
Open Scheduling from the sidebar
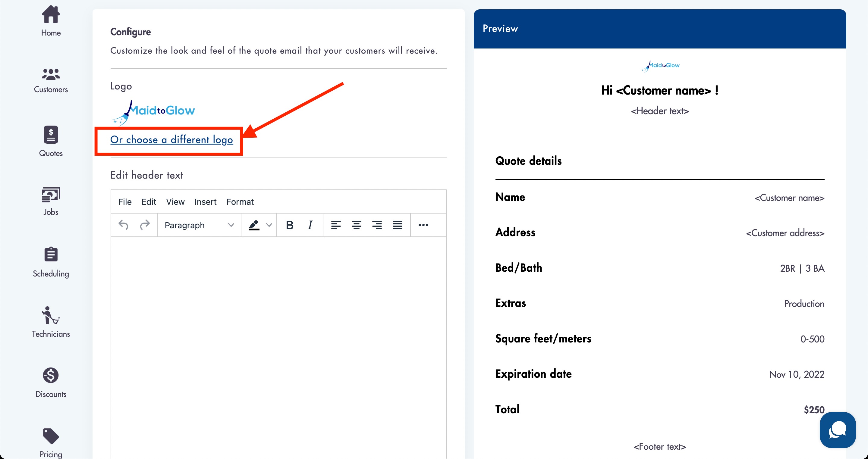pos(51,262)
